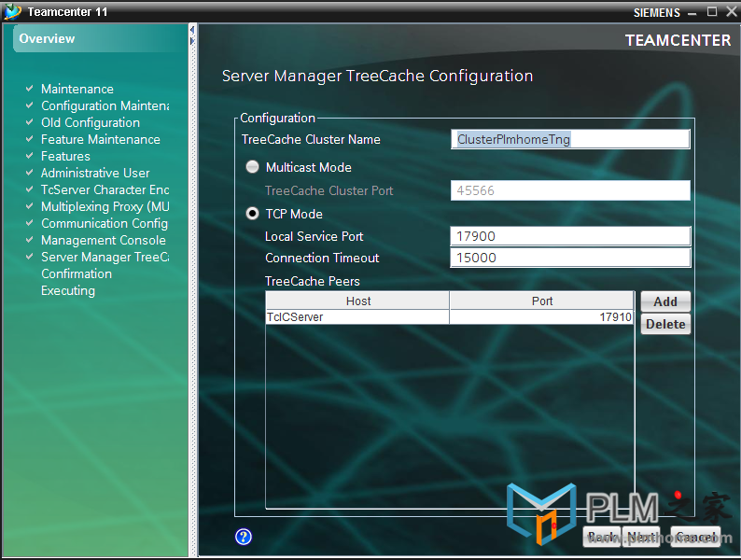This screenshot has height=560, width=741.
Task: Click the TreeCache Cluster Port field
Action: click(570, 190)
